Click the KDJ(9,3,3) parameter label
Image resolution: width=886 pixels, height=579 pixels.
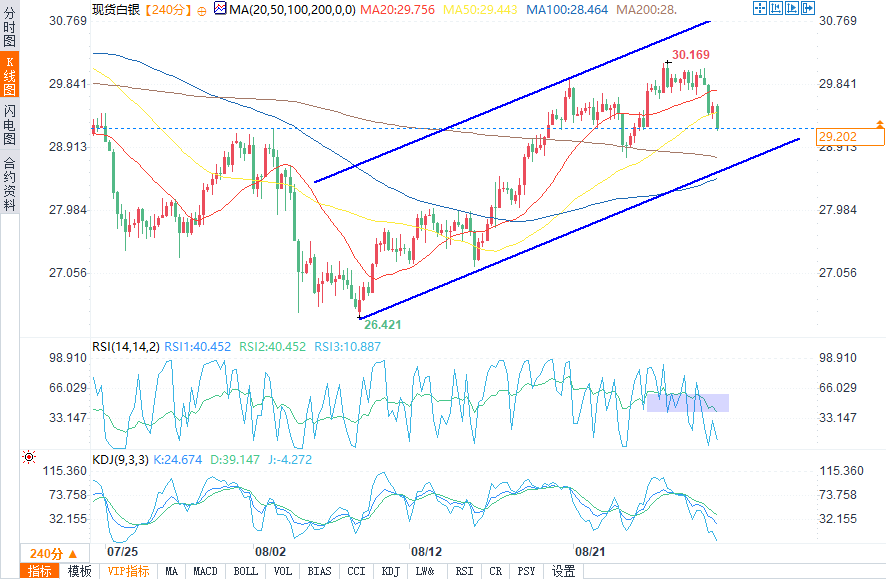[x=120, y=459]
